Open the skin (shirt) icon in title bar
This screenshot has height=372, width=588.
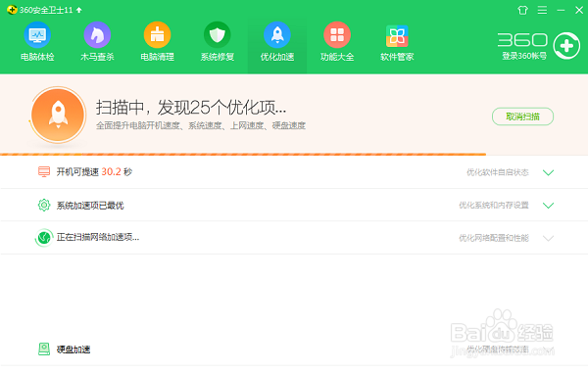pyautogui.click(x=522, y=10)
